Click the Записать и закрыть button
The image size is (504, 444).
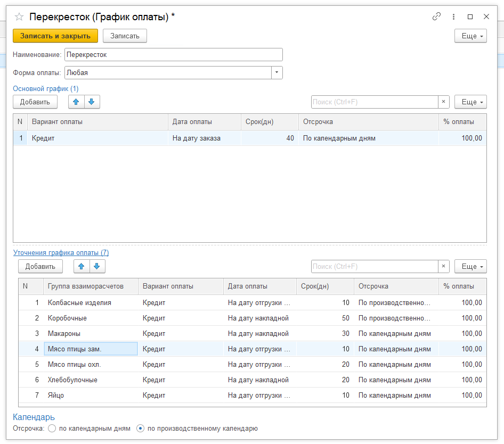coord(55,36)
